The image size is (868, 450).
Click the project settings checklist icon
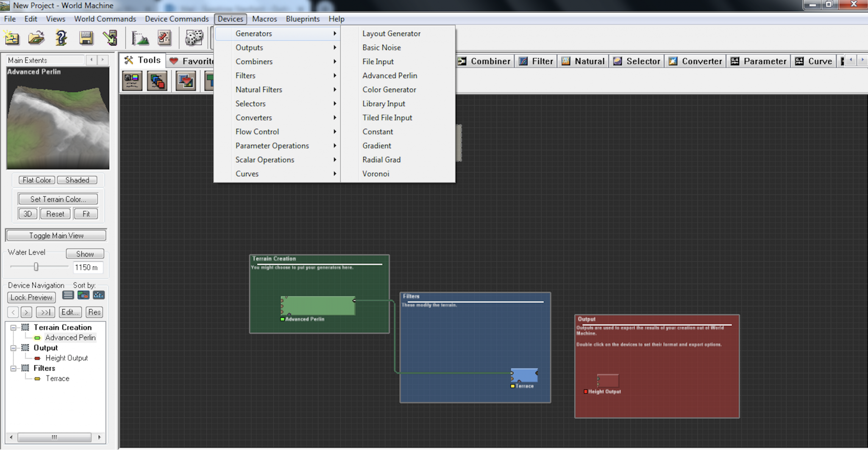164,38
